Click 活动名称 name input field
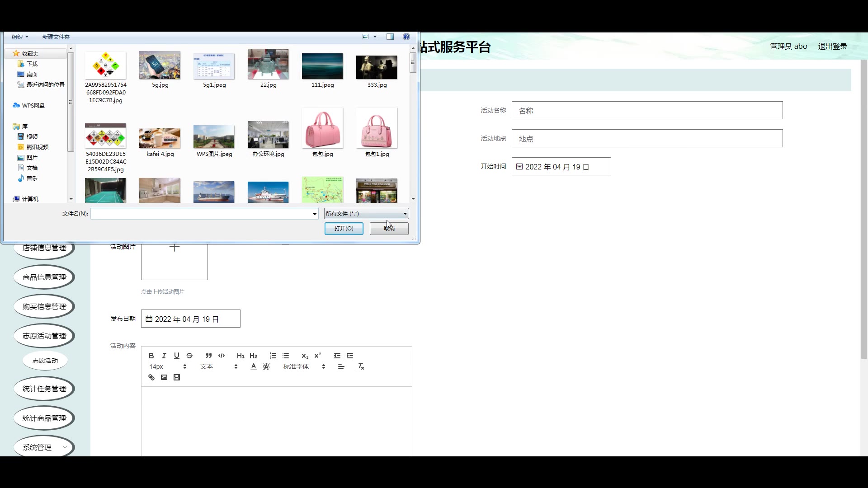868x488 pixels. (x=647, y=110)
